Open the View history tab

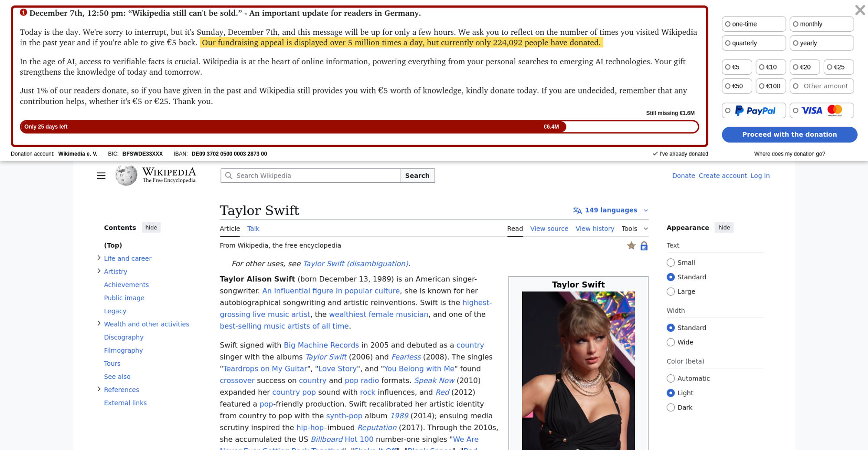(x=595, y=228)
